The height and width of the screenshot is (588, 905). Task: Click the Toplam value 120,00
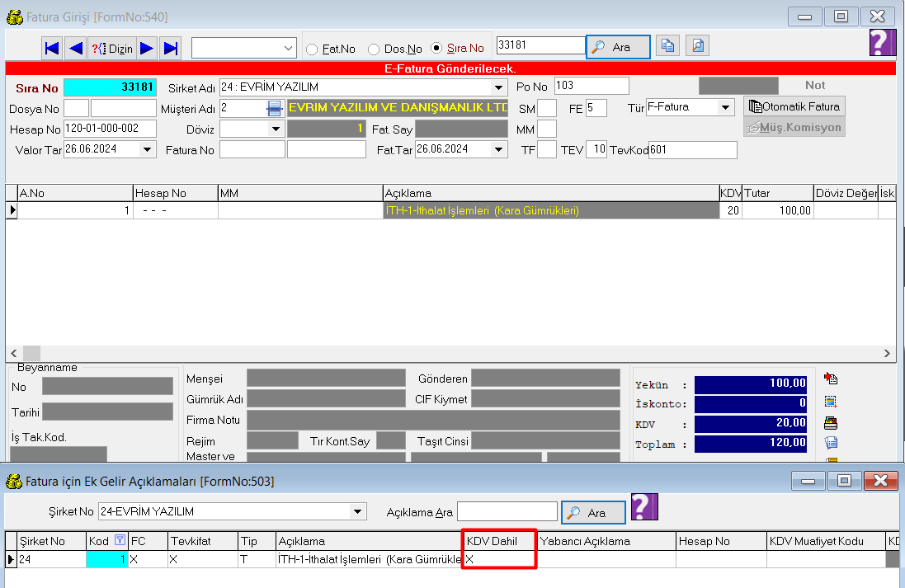pos(751,443)
